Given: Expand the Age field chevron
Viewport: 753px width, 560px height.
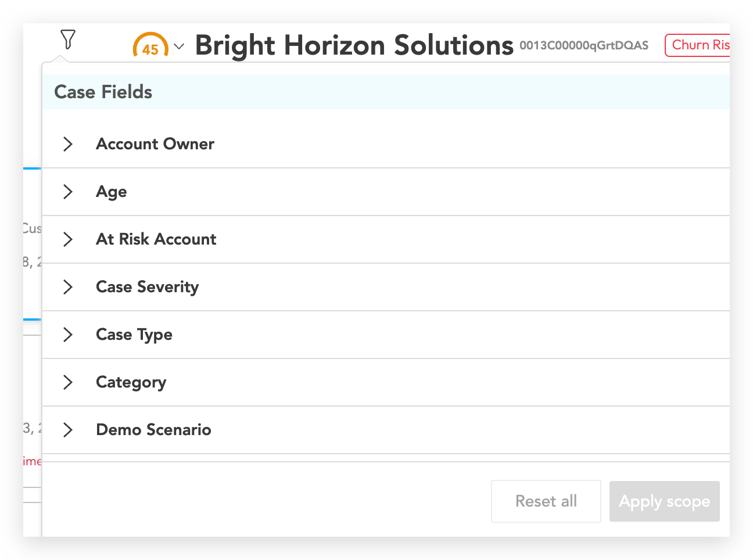Looking at the screenshot, I should (x=68, y=192).
